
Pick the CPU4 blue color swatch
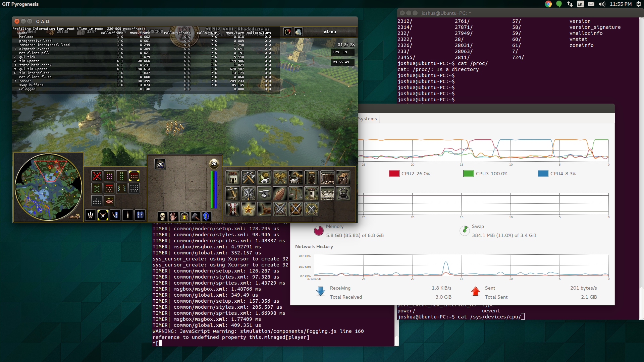coord(543,174)
